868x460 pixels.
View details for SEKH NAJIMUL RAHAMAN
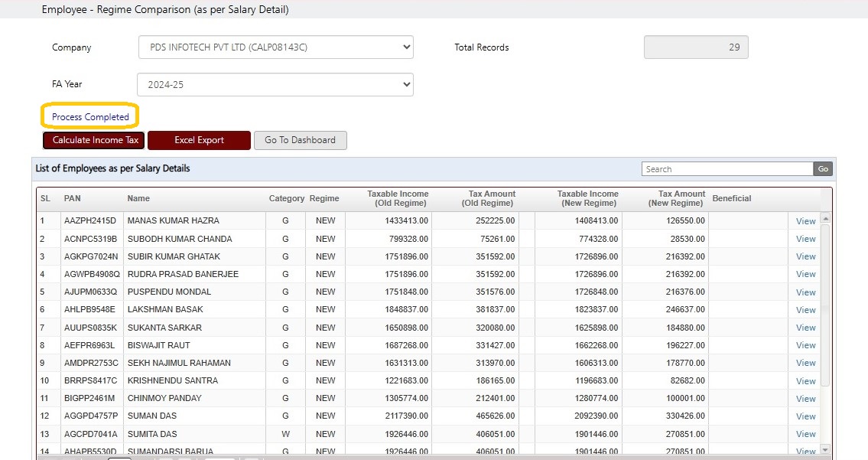pyautogui.click(x=805, y=363)
